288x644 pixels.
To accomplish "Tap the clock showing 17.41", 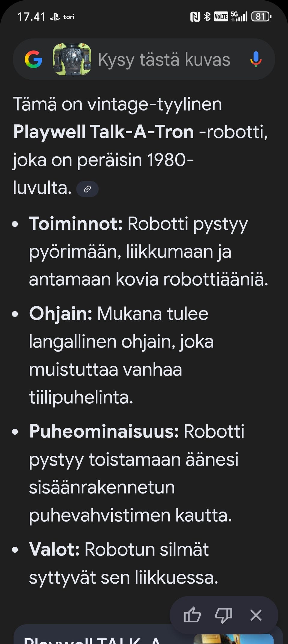I will [x=31, y=17].
